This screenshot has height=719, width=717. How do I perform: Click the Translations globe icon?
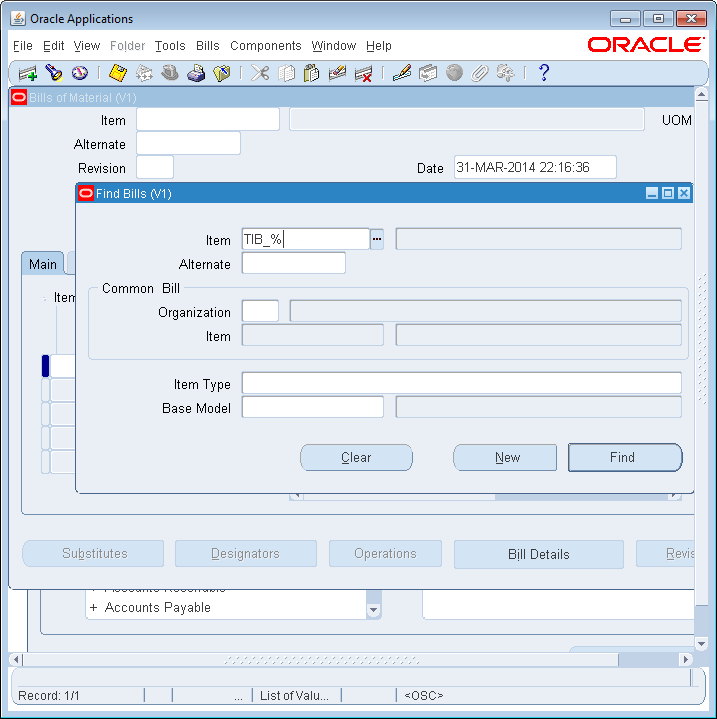click(x=454, y=73)
